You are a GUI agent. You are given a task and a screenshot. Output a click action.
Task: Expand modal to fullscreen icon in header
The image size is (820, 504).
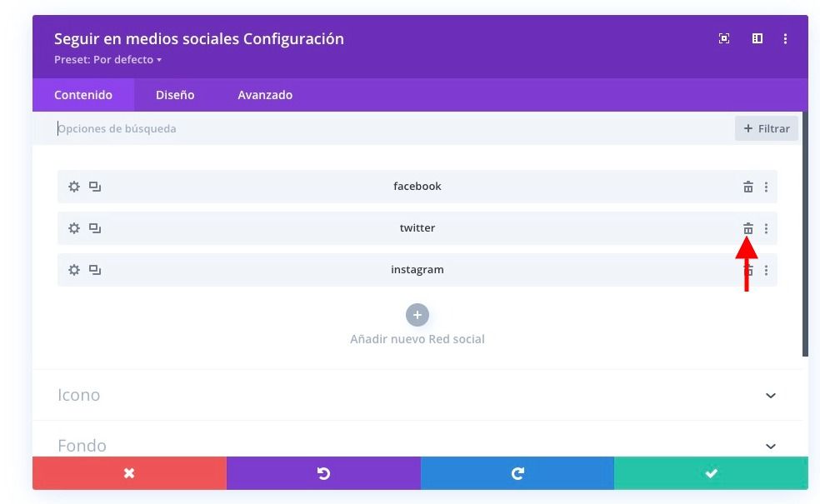(724, 38)
